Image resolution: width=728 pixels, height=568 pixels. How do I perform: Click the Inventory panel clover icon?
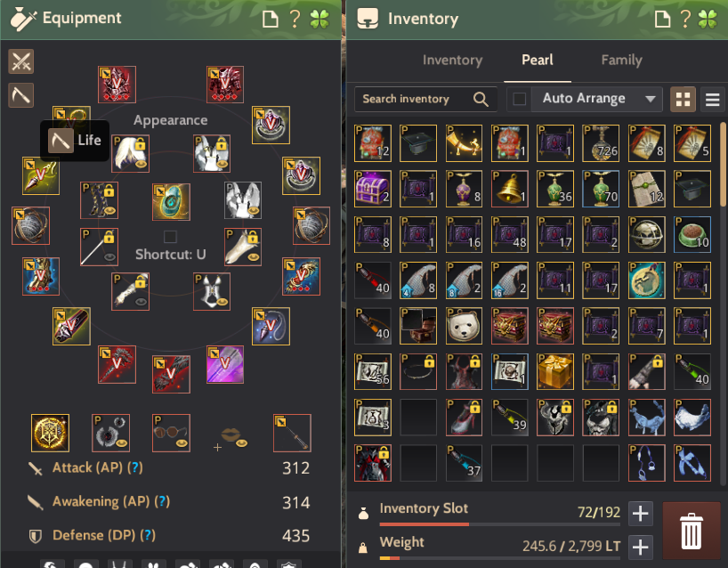coord(708,19)
